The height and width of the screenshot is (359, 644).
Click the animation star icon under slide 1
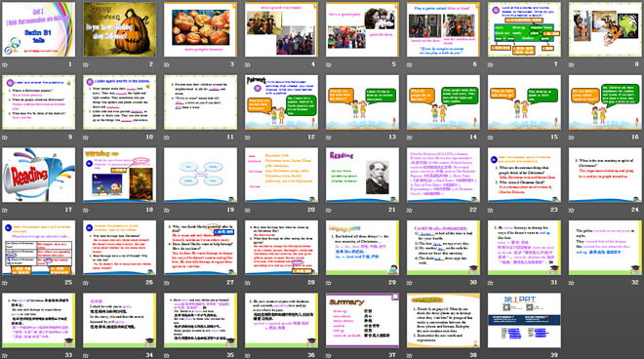[x=5, y=64]
